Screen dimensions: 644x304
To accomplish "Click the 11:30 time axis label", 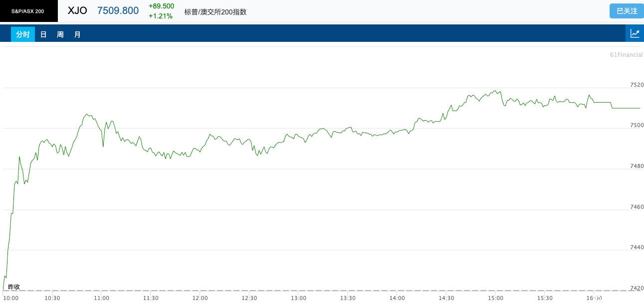I will pos(151,298).
